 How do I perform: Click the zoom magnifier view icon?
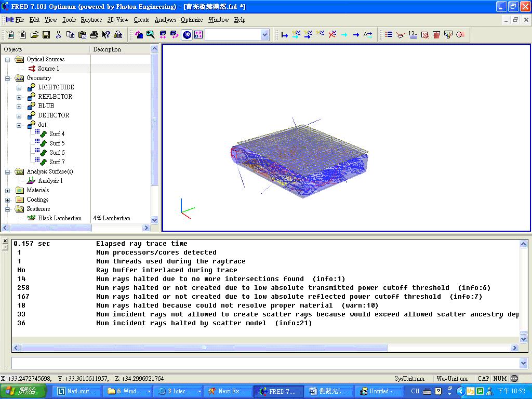tap(151, 35)
